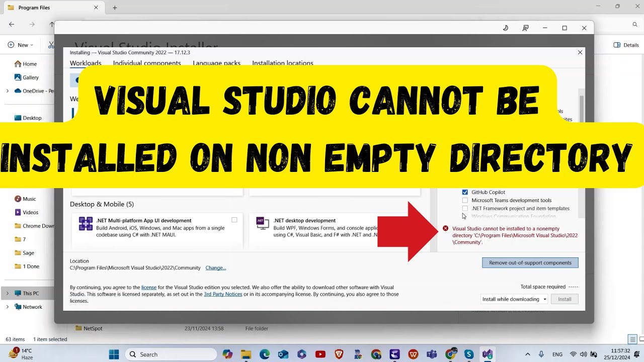
Task: Open Sage folder in sidebar
Action: tap(24, 253)
